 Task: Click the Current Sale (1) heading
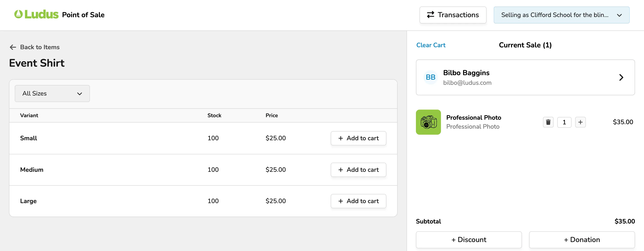point(525,45)
